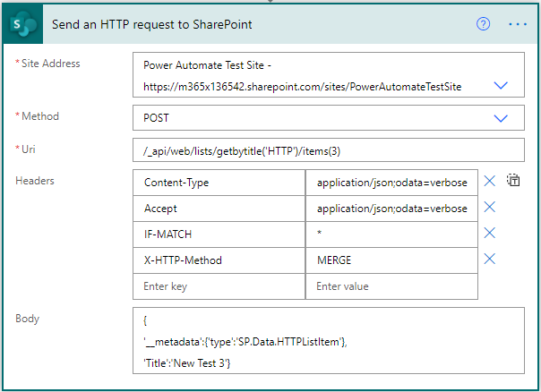The width and height of the screenshot is (541, 392).
Task: Click the '* Method' label
Action: (38, 116)
